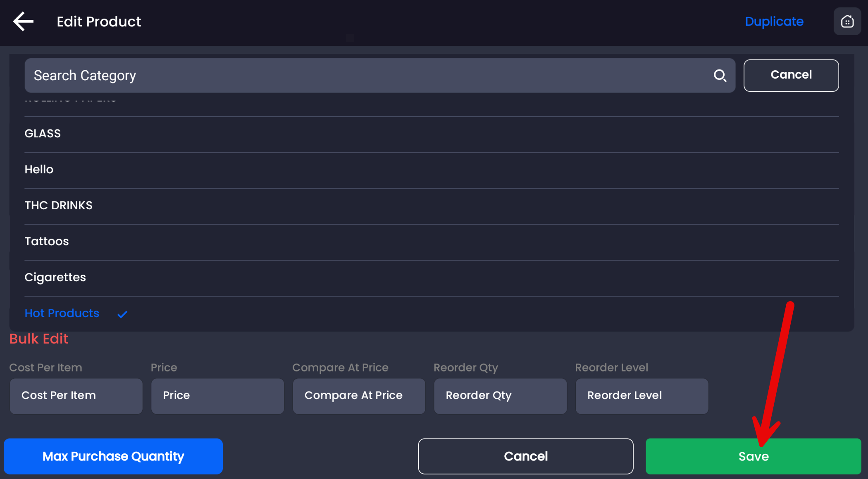Click the blue checkmark next to Hot Products
The image size is (868, 479).
[x=122, y=314]
